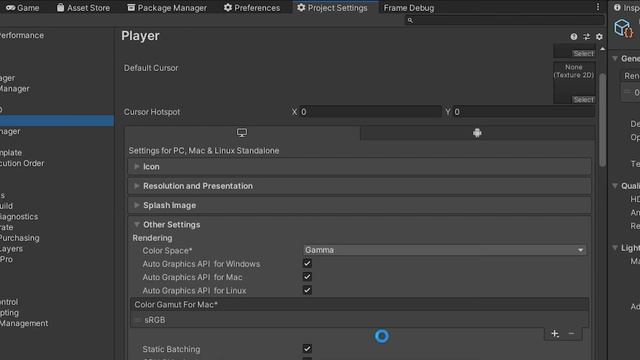640x360 pixels.
Task: Collapse the Inspector Quality section
Action: 615,186
